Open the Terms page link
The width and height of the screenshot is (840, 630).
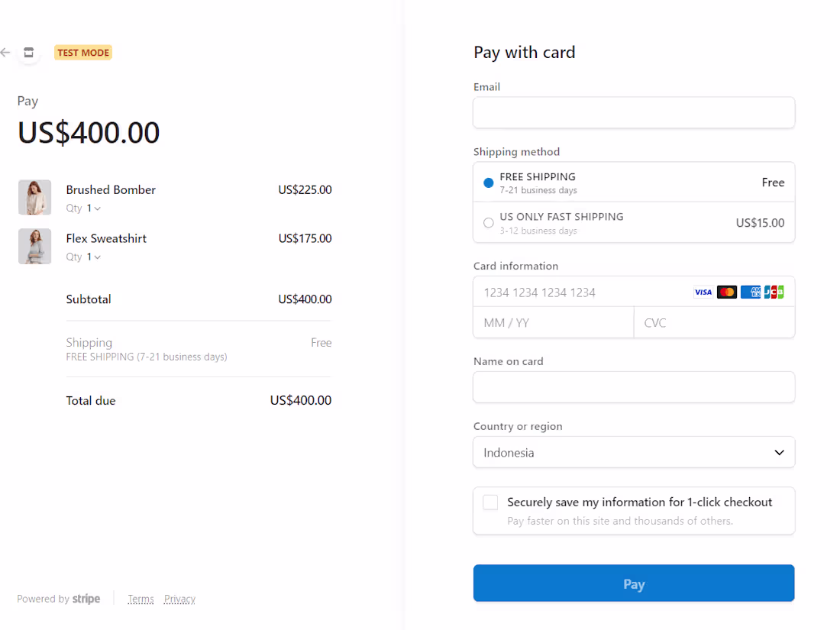coord(141,599)
